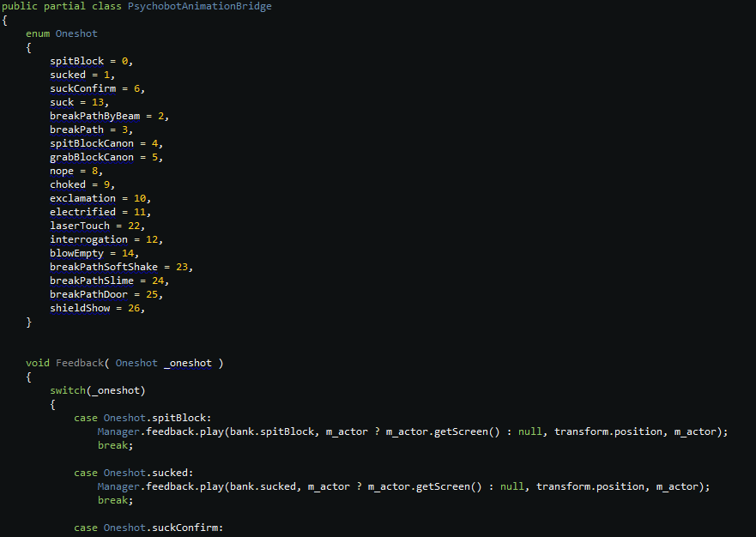Click case Oneshot.spitBlock: label
This screenshot has height=537, width=756.
[142, 418]
